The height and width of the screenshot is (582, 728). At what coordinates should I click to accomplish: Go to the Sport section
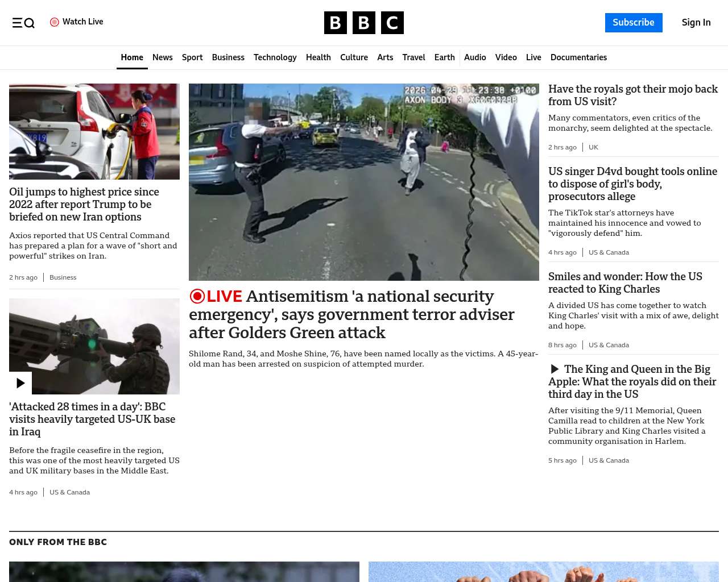point(192,57)
